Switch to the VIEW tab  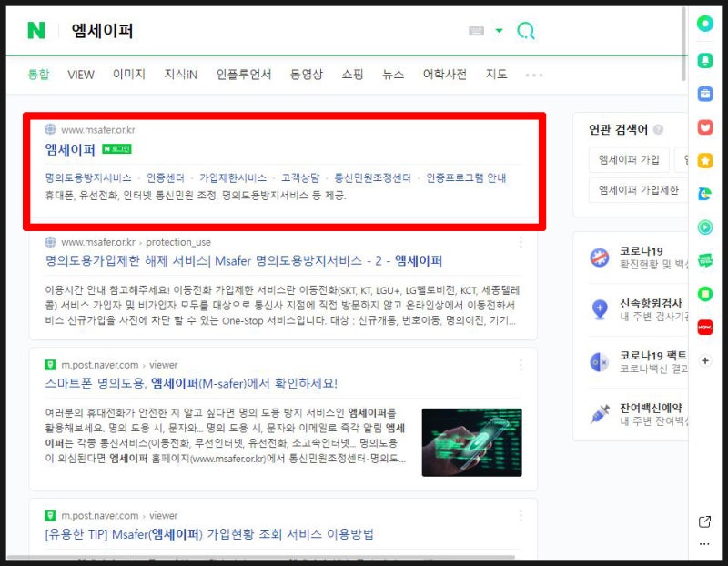coord(81,75)
